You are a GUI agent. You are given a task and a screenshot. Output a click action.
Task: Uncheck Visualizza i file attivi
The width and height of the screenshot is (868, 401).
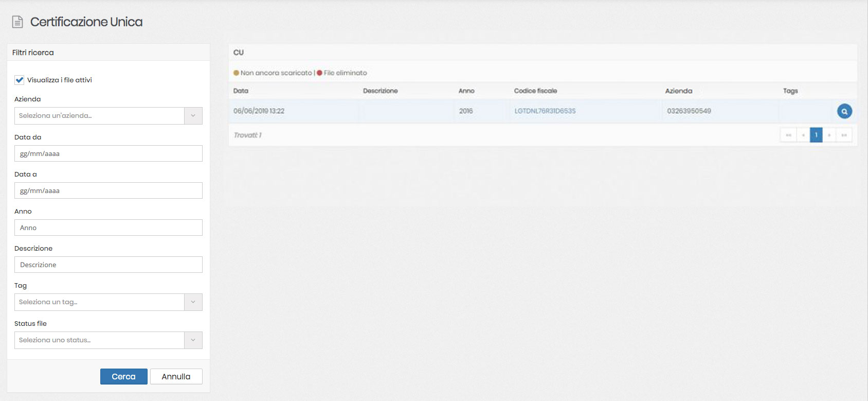20,80
